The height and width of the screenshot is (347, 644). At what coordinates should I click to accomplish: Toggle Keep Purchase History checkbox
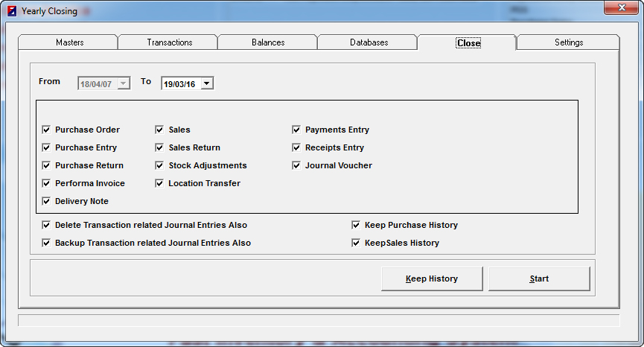click(357, 225)
